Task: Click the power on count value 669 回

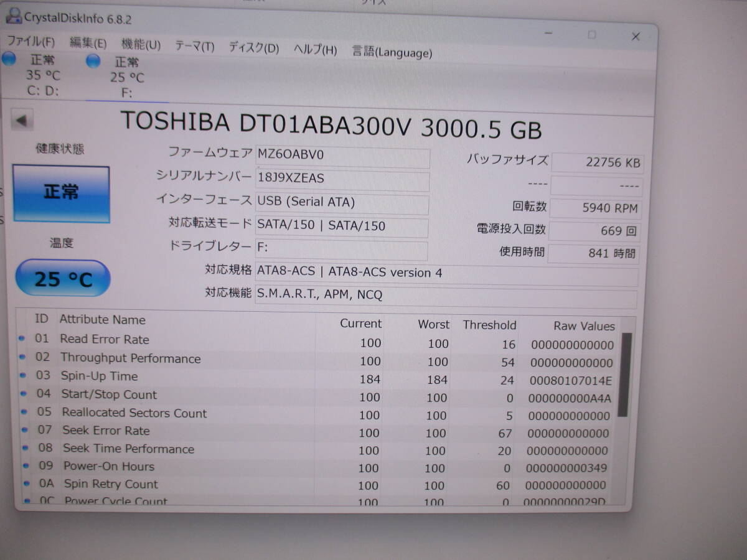Action: [x=594, y=231]
